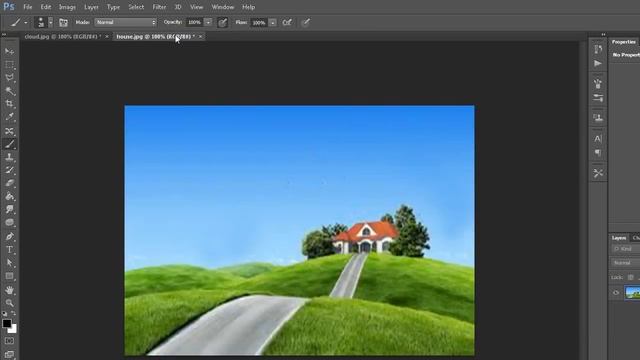Open the History panel icon
The height and width of the screenshot is (360, 640).
tap(598, 49)
